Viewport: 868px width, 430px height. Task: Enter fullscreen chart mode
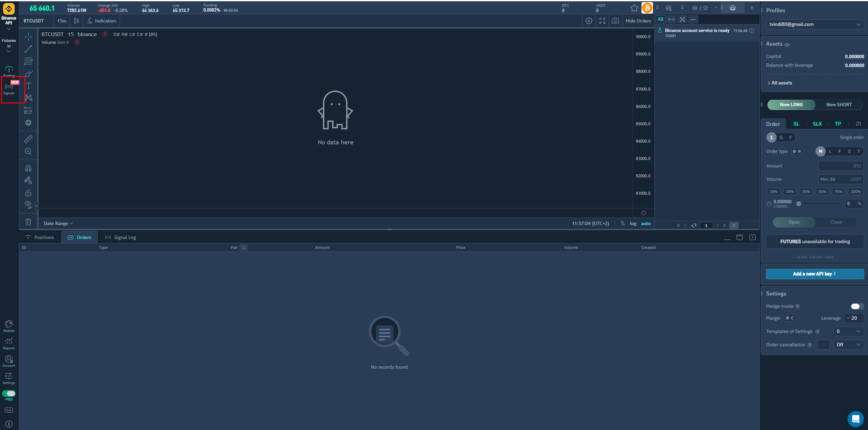pyautogui.click(x=602, y=21)
